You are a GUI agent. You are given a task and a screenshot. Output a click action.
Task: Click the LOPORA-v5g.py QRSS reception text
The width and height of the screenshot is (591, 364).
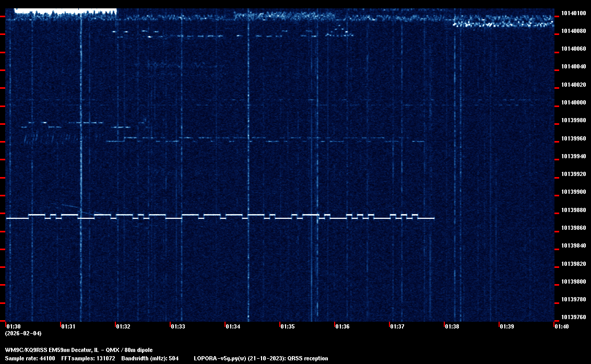[261, 358]
